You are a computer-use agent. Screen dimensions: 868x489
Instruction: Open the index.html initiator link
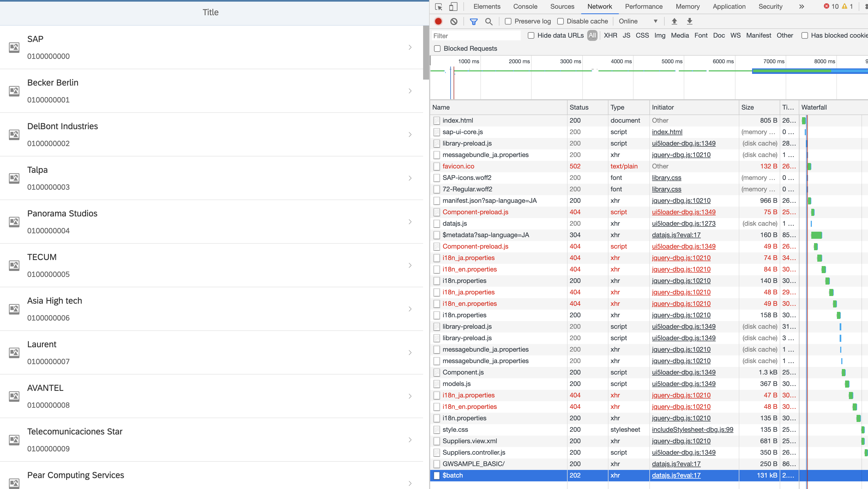click(x=667, y=132)
